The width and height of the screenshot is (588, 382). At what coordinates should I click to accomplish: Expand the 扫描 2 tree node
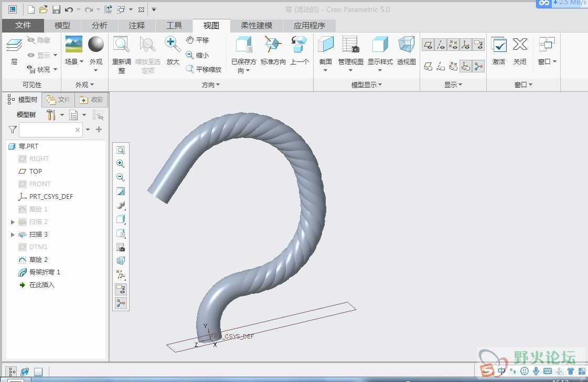(13, 222)
